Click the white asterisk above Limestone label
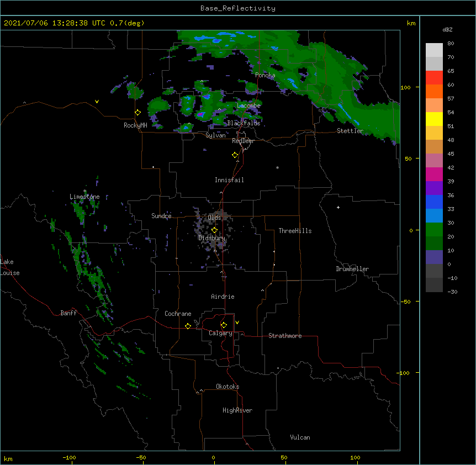This screenshot has width=476, height=465. coord(84,191)
